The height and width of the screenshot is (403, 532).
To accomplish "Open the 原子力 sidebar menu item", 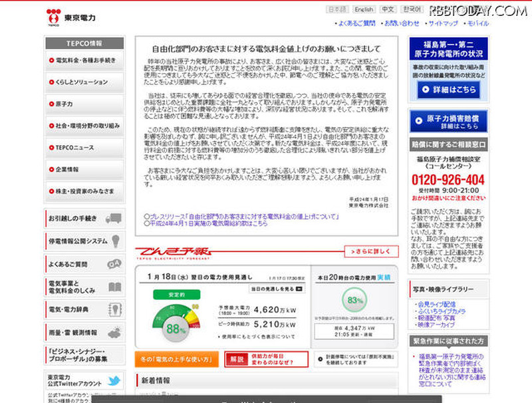I will (x=84, y=104).
